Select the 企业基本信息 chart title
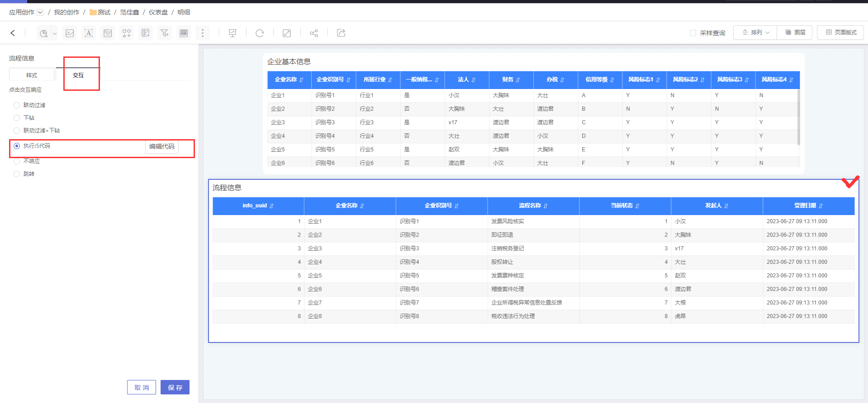The width and height of the screenshot is (868, 403). click(x=289, y=61)
